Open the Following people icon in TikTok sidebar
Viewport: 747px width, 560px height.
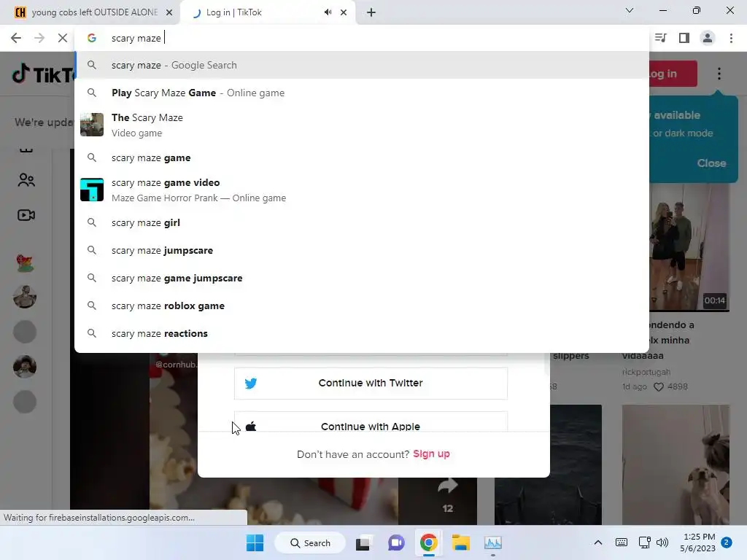(26, 180)
